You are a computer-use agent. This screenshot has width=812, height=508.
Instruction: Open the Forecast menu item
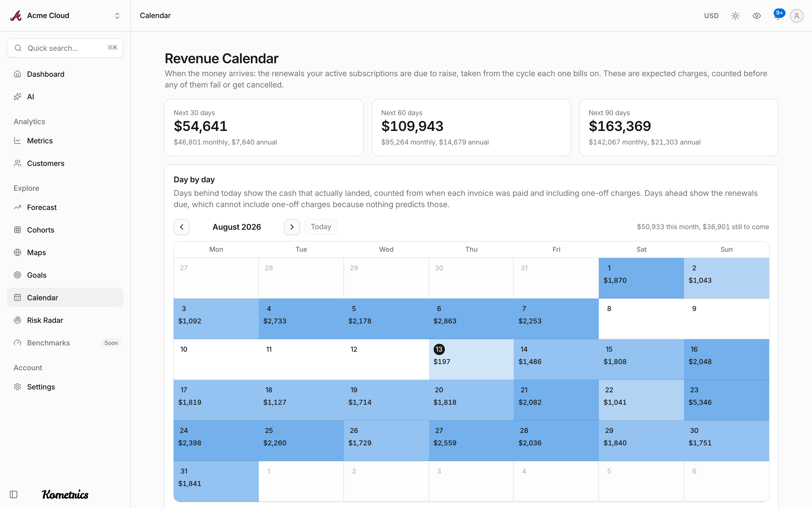[x=65, y=207]
